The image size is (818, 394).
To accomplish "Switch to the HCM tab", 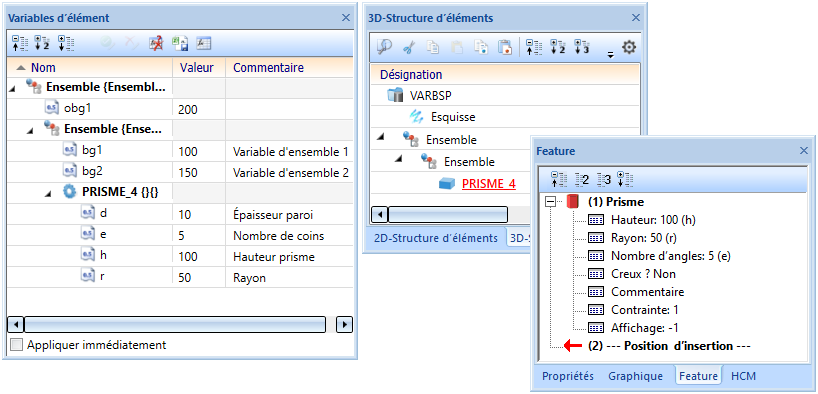I will pos(743,376).
